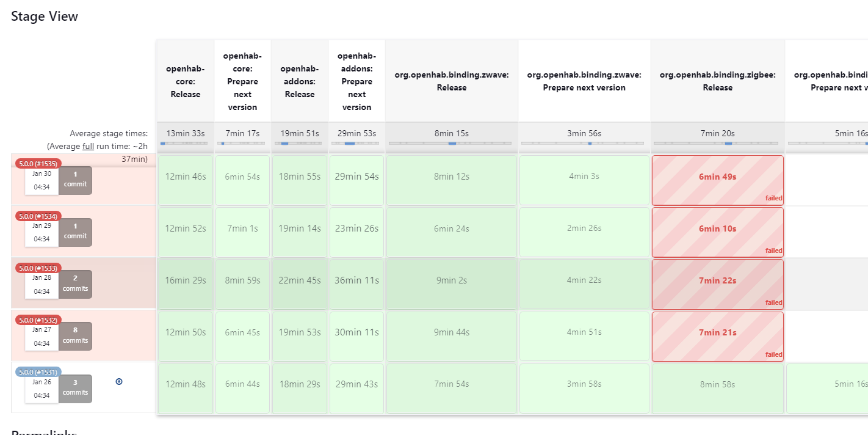Select openhab-addons Release cell 18min 55s
This screenshot has height=435, width=868.
[300, 180]
